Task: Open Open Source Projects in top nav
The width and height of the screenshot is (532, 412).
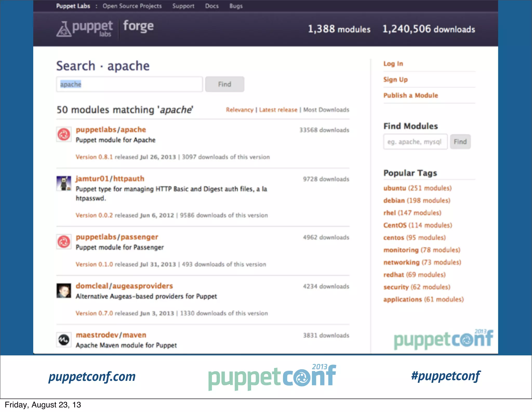Action: 132,6
